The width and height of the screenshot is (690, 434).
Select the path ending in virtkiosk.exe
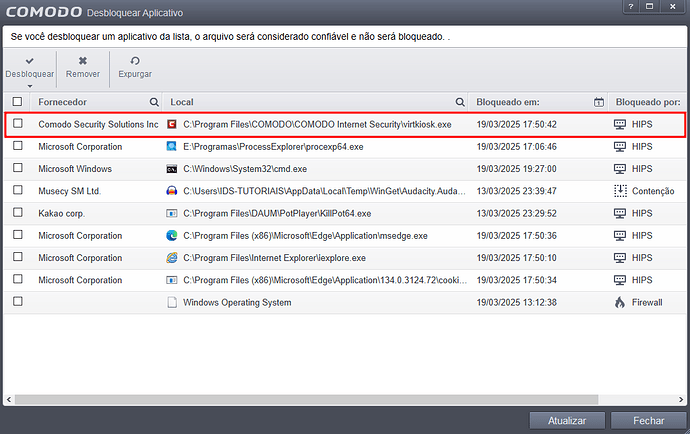click(x=317, y=125)
